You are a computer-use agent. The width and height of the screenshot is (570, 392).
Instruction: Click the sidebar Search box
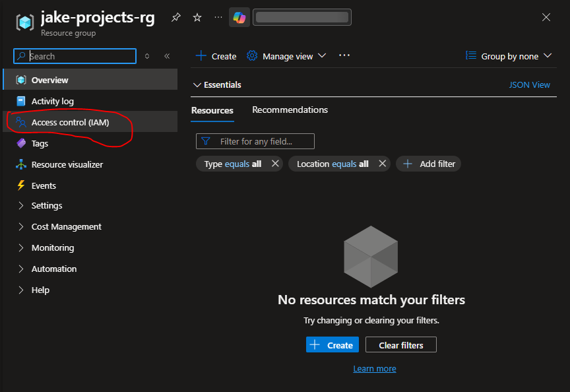tap(75, 56)
